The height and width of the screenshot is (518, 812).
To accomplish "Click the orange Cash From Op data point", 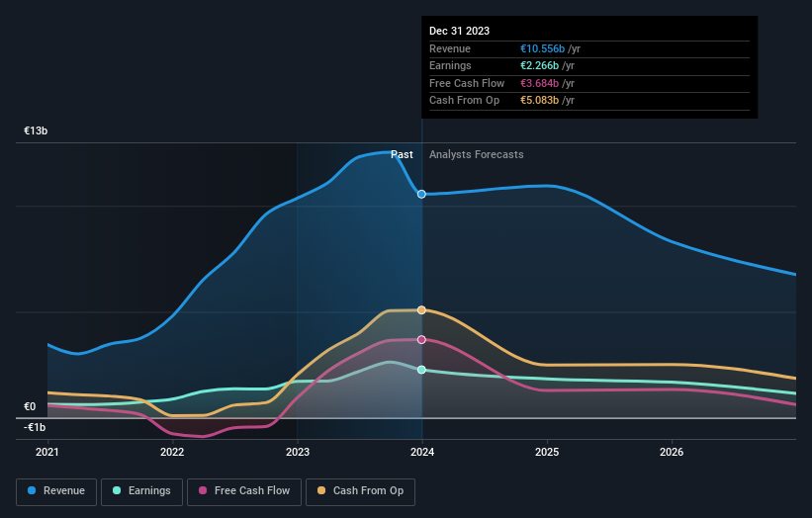I will click(421, 310).
